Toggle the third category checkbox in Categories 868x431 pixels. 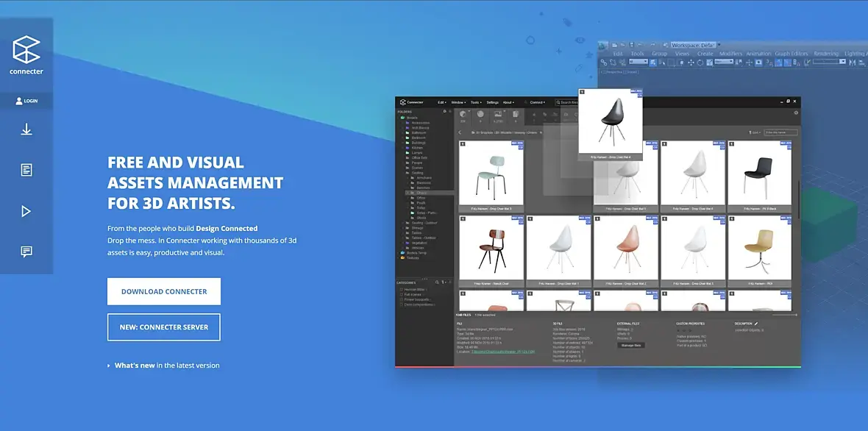(402, 299)
